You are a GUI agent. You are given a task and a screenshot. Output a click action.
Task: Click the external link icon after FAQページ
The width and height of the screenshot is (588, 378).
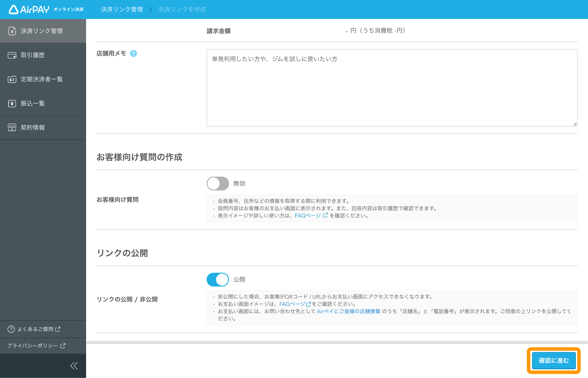pos(325,215)
